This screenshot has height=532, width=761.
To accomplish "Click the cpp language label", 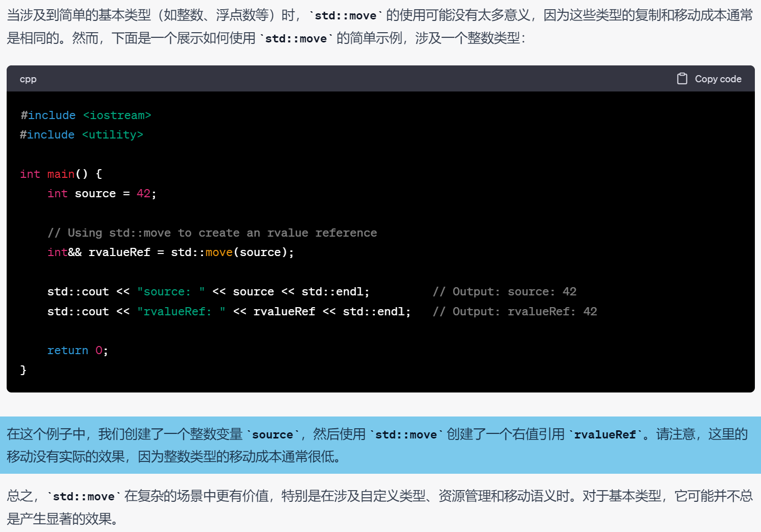I will tap(28, 79).
